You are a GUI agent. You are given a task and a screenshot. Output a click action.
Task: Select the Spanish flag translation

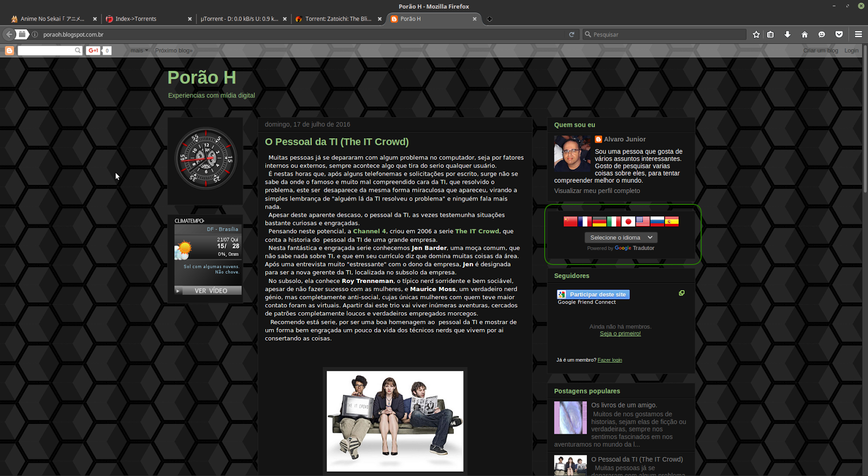672,221
